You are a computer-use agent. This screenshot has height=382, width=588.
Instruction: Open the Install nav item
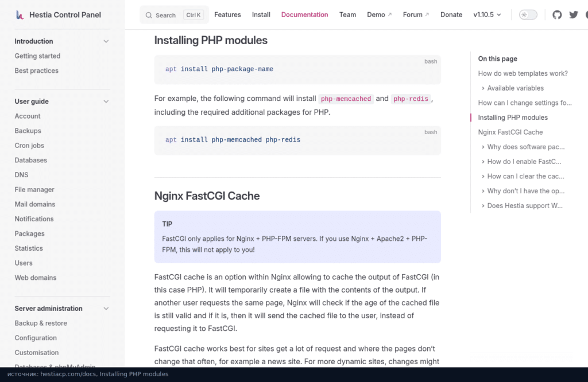(261, 14)
